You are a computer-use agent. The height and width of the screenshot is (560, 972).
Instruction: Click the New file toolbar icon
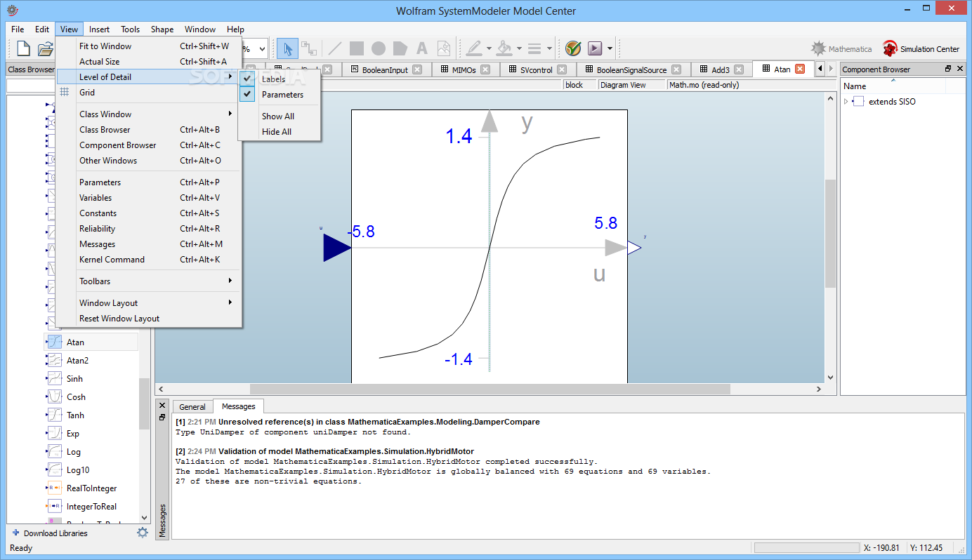[23, 48]
